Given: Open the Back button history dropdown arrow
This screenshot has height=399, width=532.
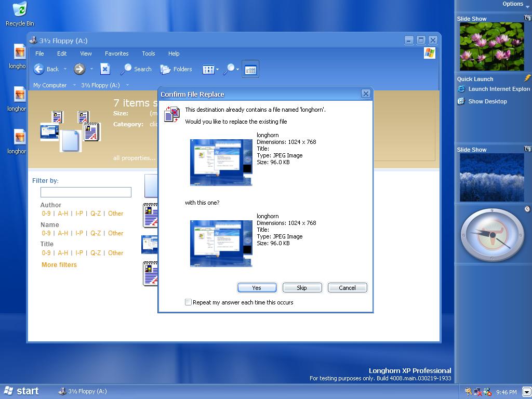Looking at the screenshot, I should click(65, 69).
